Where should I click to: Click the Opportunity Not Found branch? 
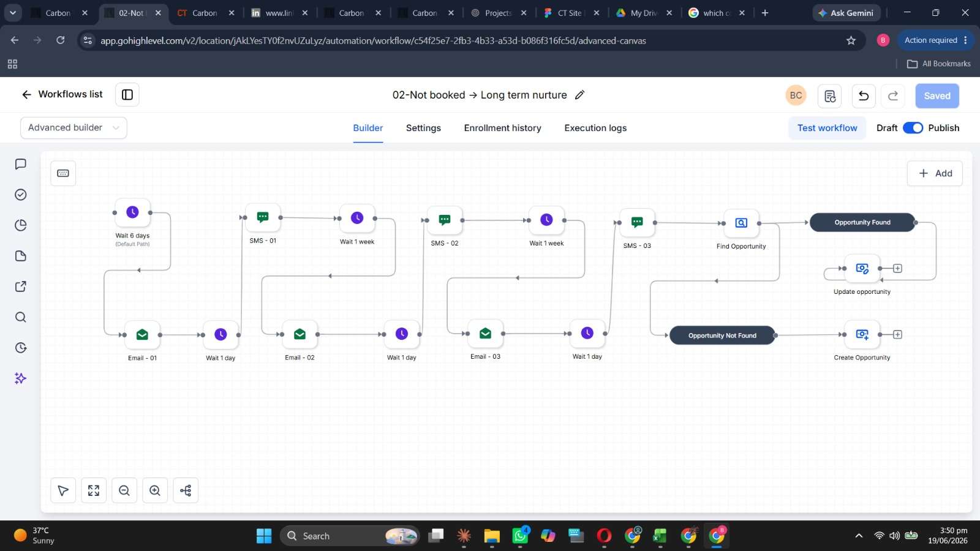(722, 335)
